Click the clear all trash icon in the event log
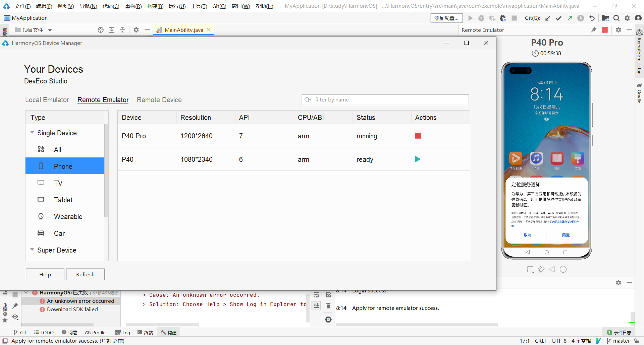Screen dimensions: 644x345 pos(328,305)
